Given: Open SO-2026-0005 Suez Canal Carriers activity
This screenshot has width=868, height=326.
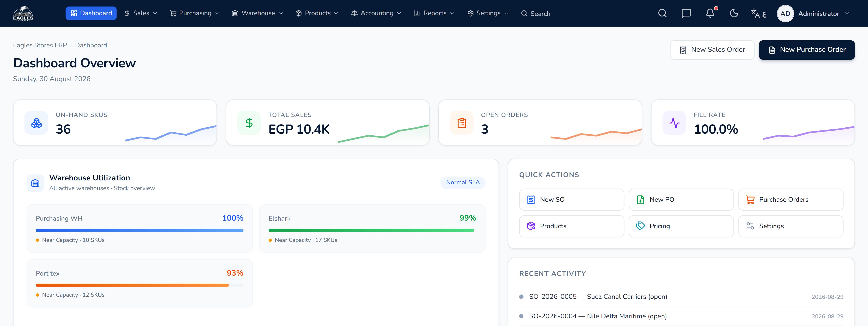Looking at the screenshot, I should [681, 297].
